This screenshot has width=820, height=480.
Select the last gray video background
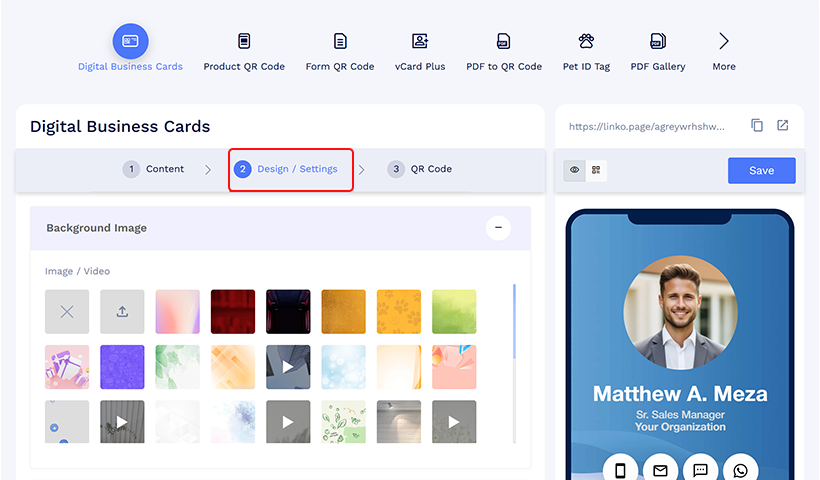454,422
